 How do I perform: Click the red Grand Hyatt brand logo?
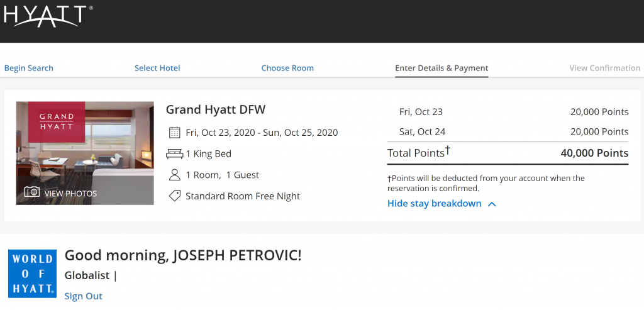(x=57, y=122)
